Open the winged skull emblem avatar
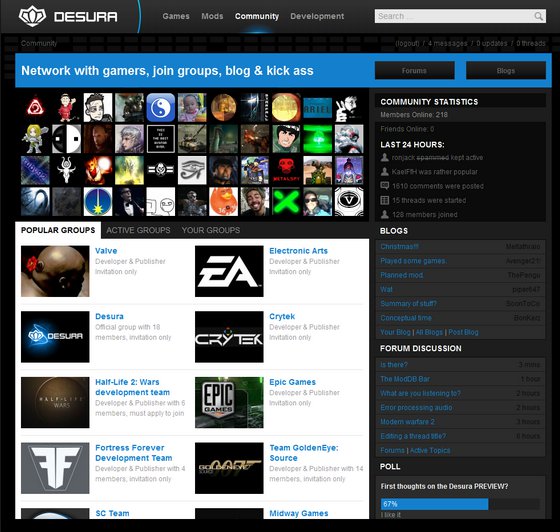 click(161, 170)
